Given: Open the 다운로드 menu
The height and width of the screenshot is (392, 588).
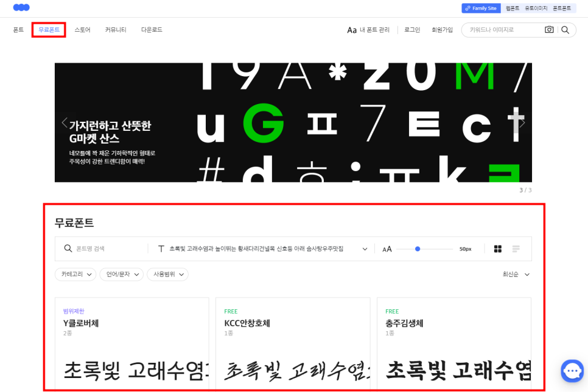Looking at the screenshot, I should click(x=152, y=30).
